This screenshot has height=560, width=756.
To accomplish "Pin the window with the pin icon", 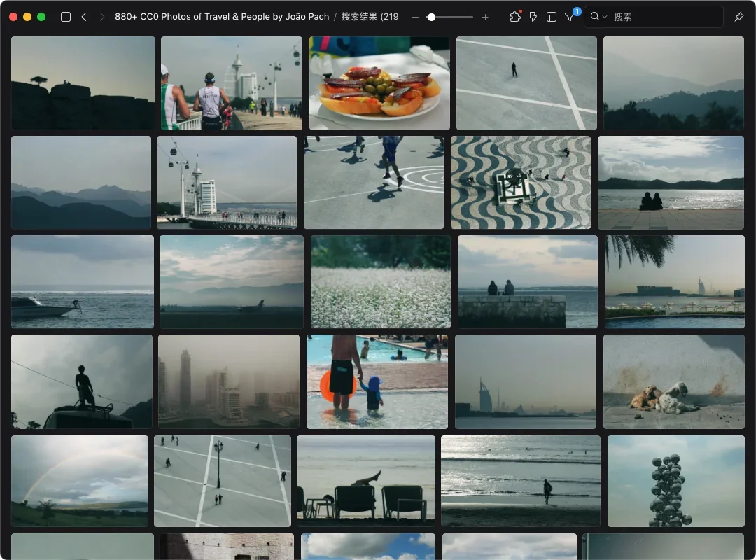I will [738, 17].
